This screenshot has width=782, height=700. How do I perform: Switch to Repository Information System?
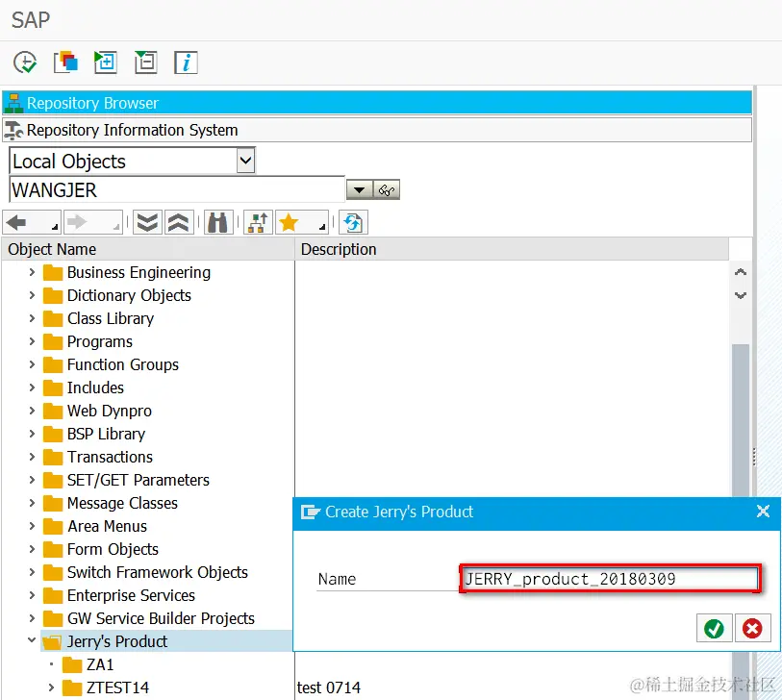[376, 130]
